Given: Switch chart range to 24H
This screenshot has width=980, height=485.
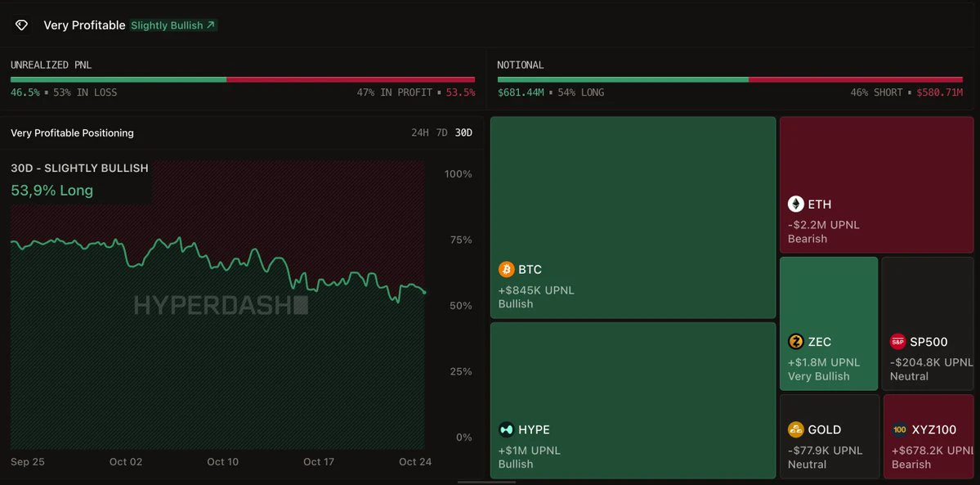Looking at the screenshot, I should click(x=420, y=132).
